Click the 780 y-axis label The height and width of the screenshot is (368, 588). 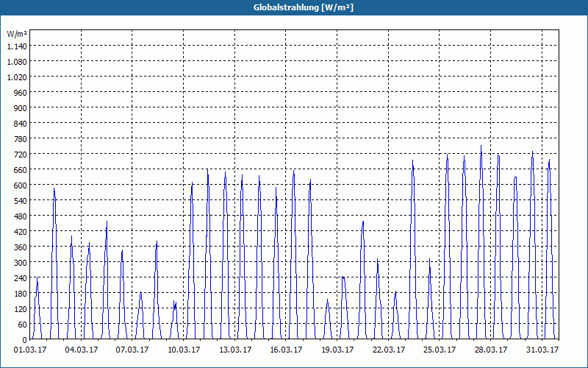[x=21, y=139]
